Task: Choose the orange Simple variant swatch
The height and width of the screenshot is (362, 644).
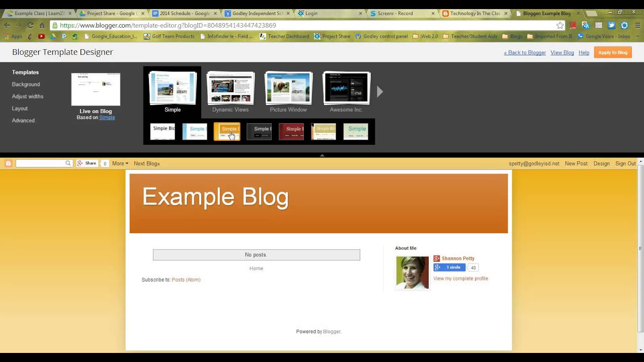Action: point(227,131)
